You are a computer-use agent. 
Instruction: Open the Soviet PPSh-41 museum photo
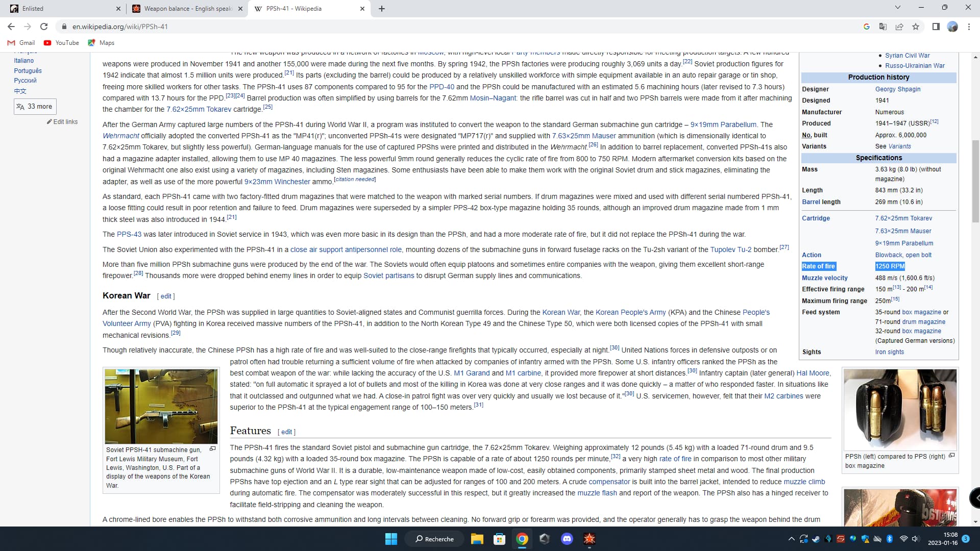pos(161,407)
